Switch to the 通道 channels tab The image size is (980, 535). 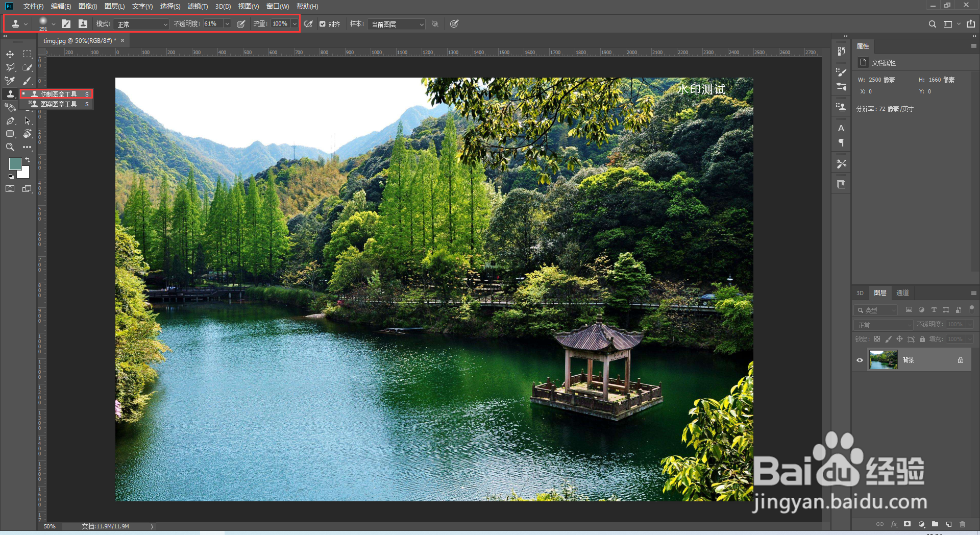pyautogui.click(x=902, y=293)
